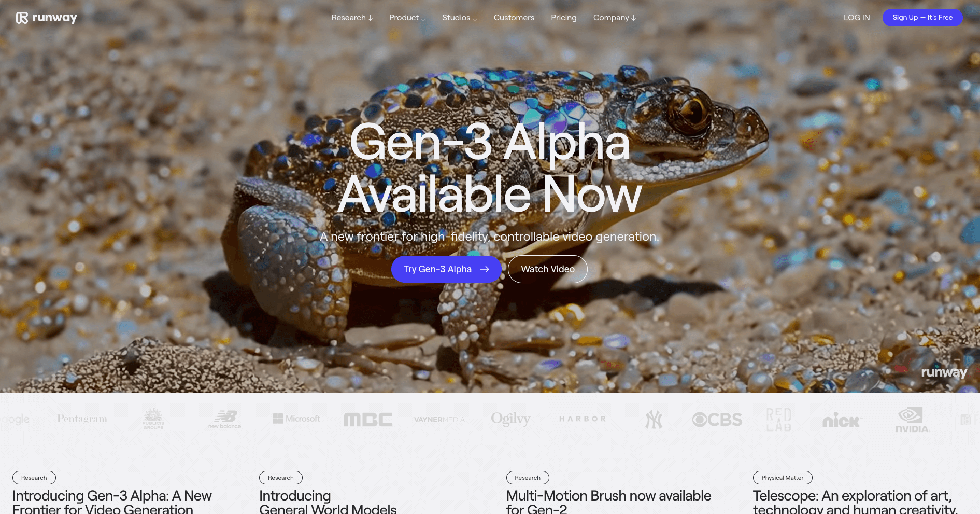This screenshot has height=514, width=980.
Task: Open the Microsoft logo in customer strip
Action: 296,419
